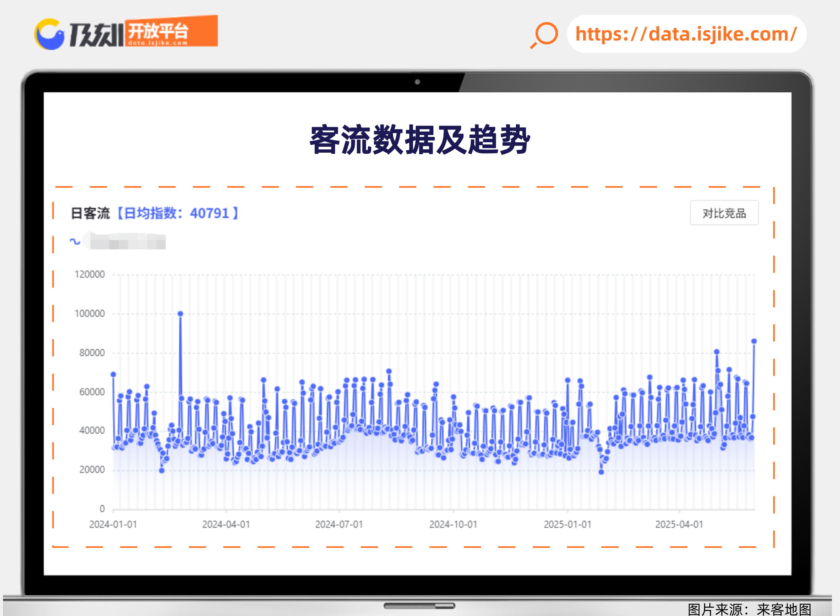Image resolution: width=840 pixels, height=616 pixels.
Task: Click the magnifying glass search icon
Action: point(545,35)
